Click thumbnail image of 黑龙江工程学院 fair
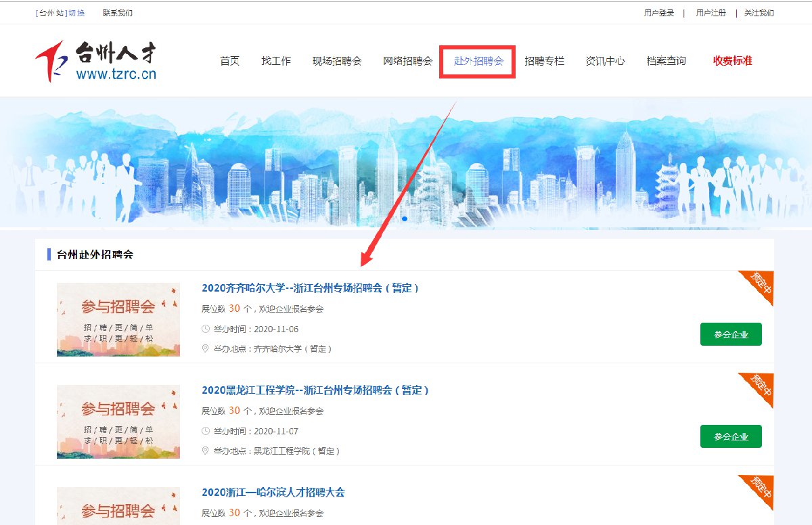Image resolution: width=812 pixels, height=525 pixels. [118, 421]
